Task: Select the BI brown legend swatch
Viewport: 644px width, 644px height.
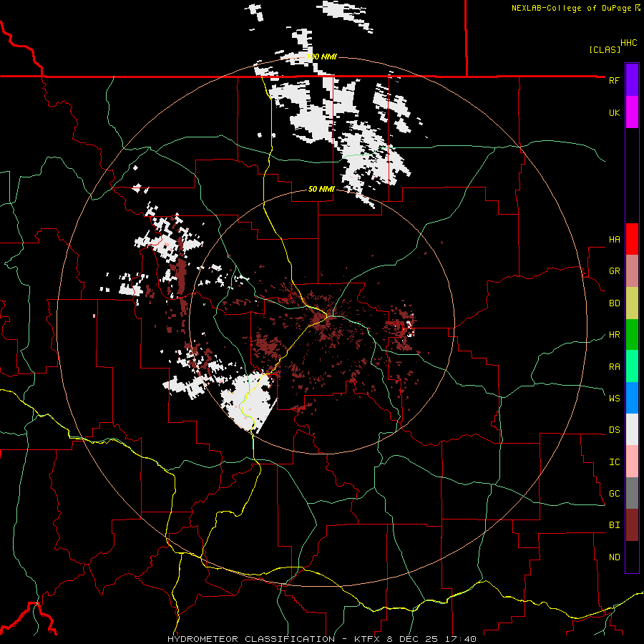Action: (632, 525)
